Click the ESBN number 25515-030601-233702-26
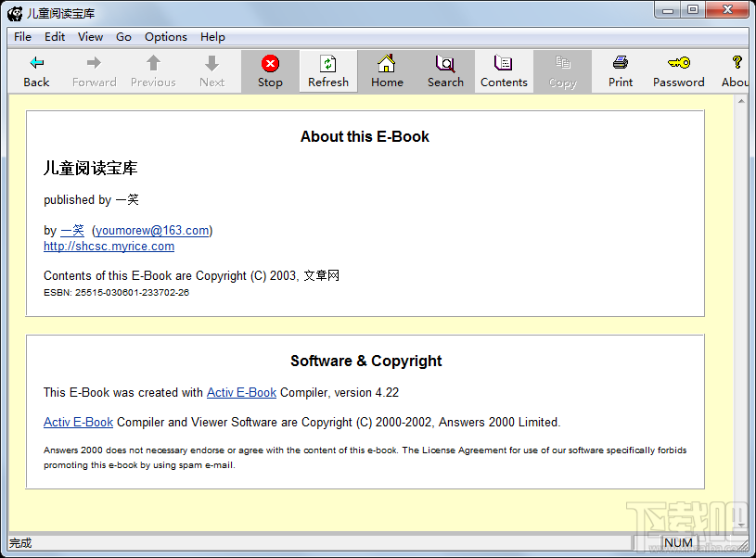This screenshot has width=756, height=558. [x=132, y=293]
